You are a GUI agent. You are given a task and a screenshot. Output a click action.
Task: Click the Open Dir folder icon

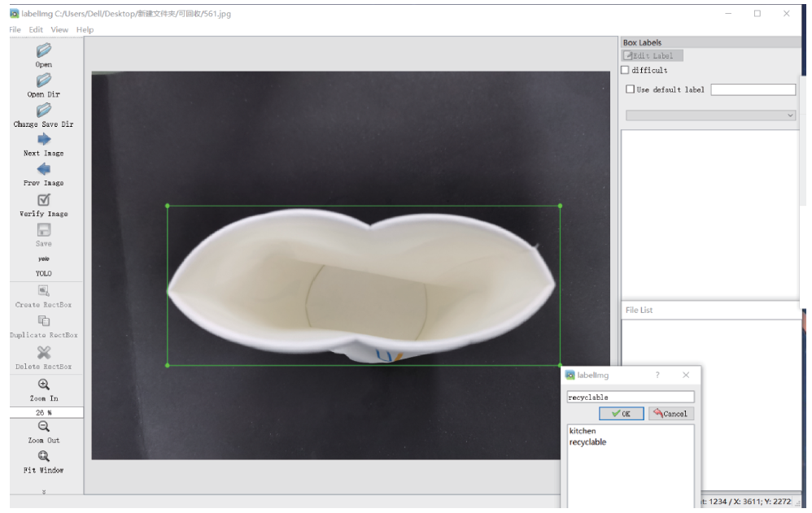[x=44, y=80]
